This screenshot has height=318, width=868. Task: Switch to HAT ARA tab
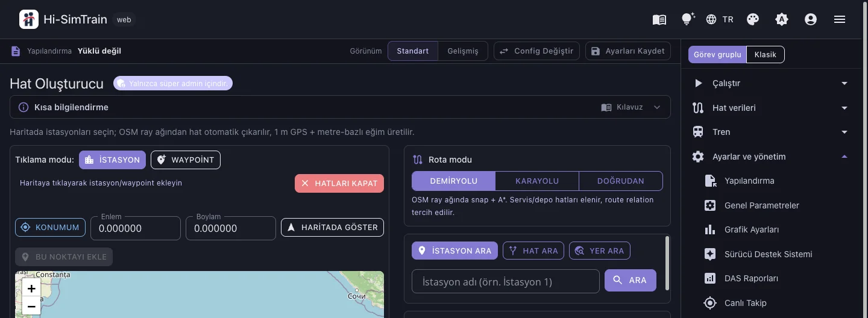pos(533,251)
